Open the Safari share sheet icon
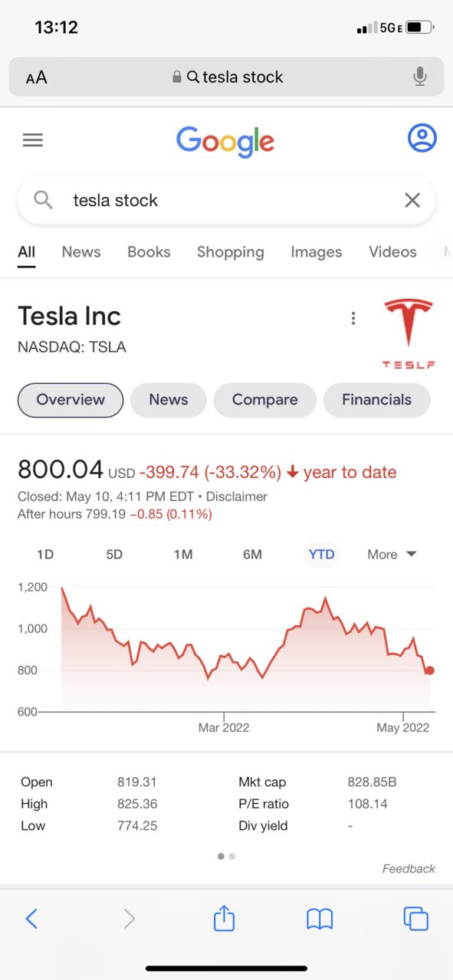453x980 pixels. pos(224,917)
